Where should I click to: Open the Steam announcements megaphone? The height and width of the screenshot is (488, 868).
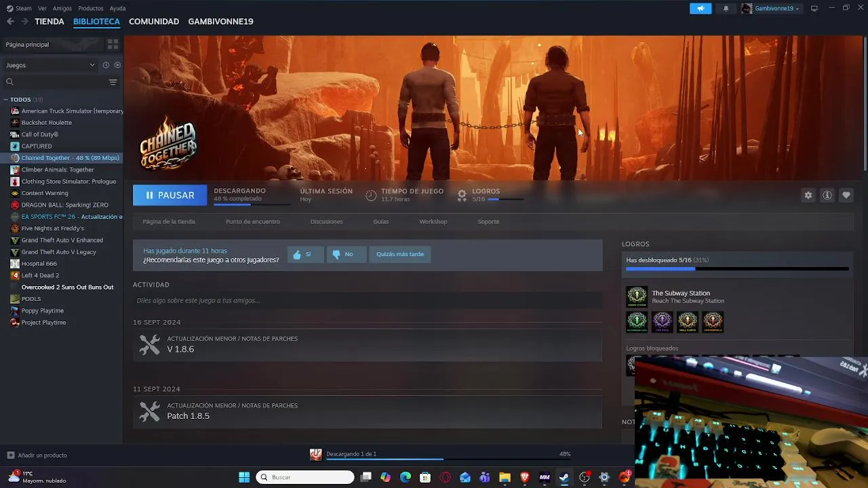tap(701, 8)
